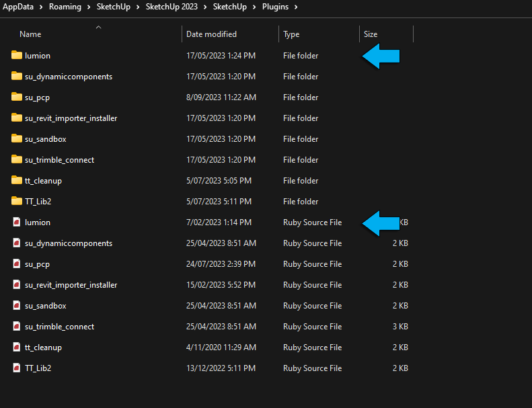Click the TT_Lib2 Ruby file icon
Viewport: 532px width, 408px height.
point(17,368)
